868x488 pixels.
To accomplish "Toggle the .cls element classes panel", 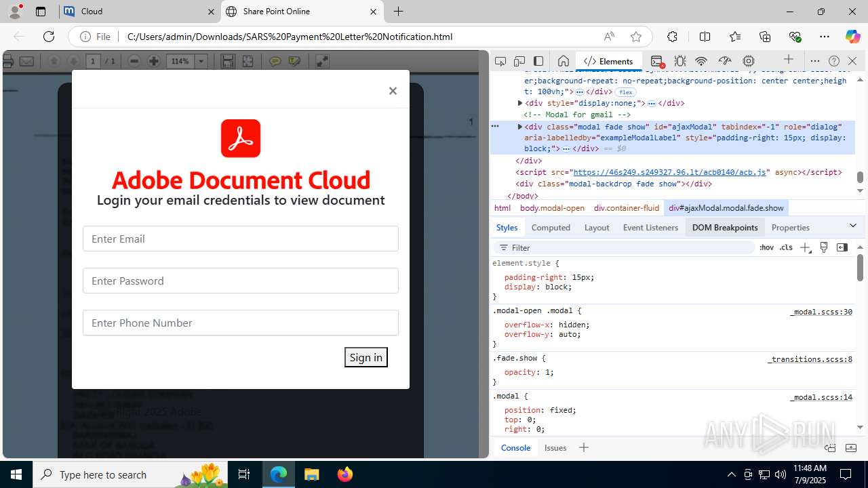I will click(786, 247).
